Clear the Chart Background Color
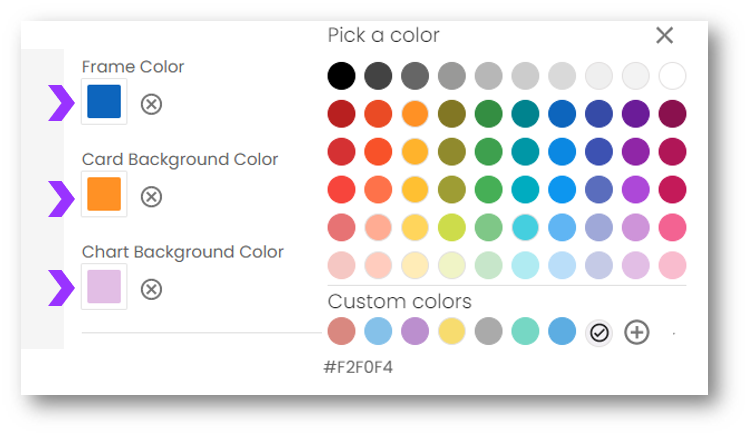The height and width of the screenshot is (437, 750). 151,289
